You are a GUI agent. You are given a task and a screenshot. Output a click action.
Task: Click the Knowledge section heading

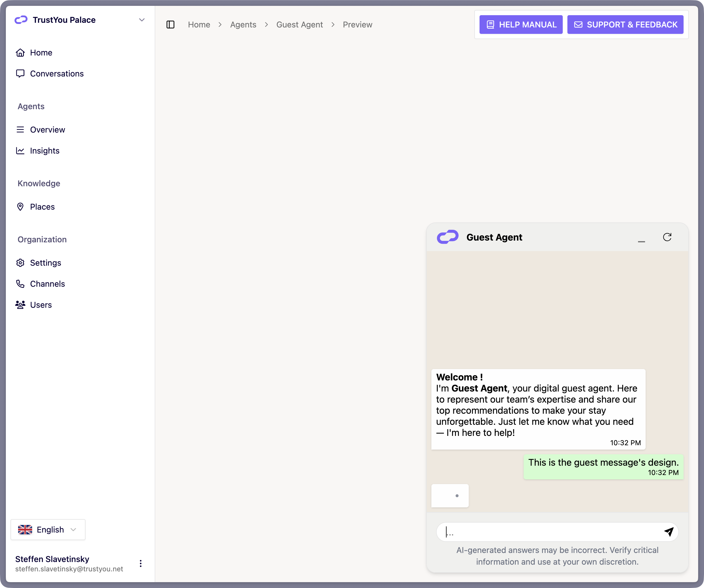(x=39, y=183)
